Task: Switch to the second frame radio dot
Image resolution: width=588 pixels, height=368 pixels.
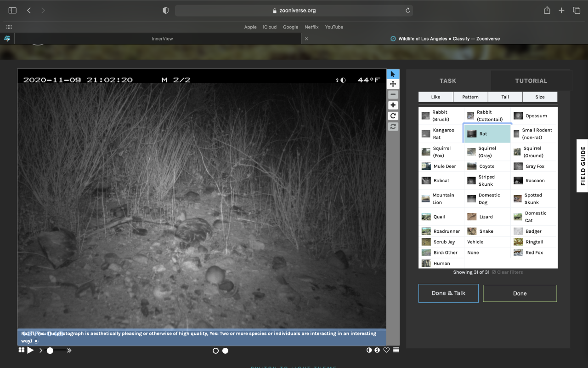Action: click(225, 351)
